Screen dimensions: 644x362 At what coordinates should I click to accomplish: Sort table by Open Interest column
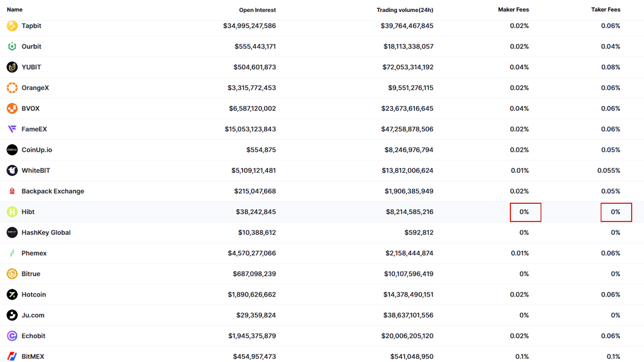(257, 10)
